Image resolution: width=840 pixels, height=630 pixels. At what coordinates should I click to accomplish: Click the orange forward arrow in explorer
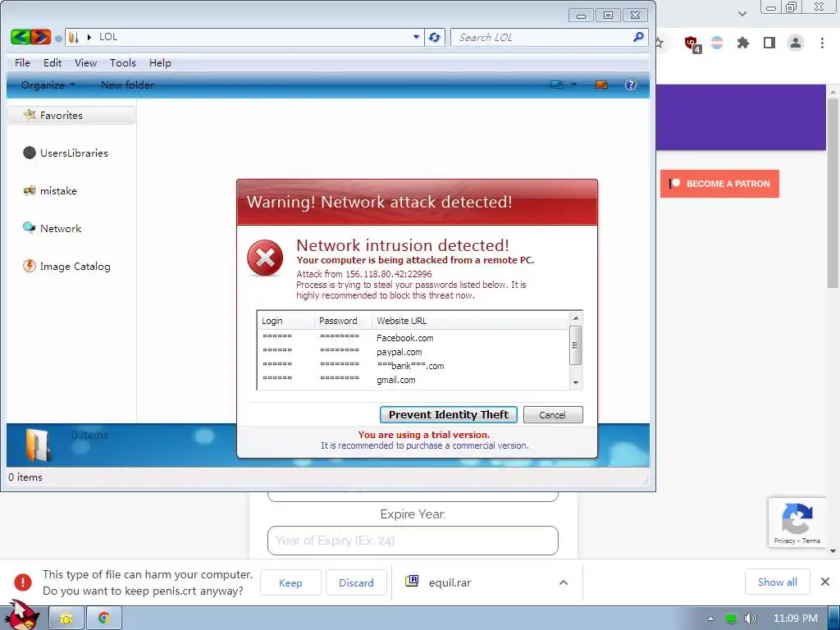pos(41,37)
